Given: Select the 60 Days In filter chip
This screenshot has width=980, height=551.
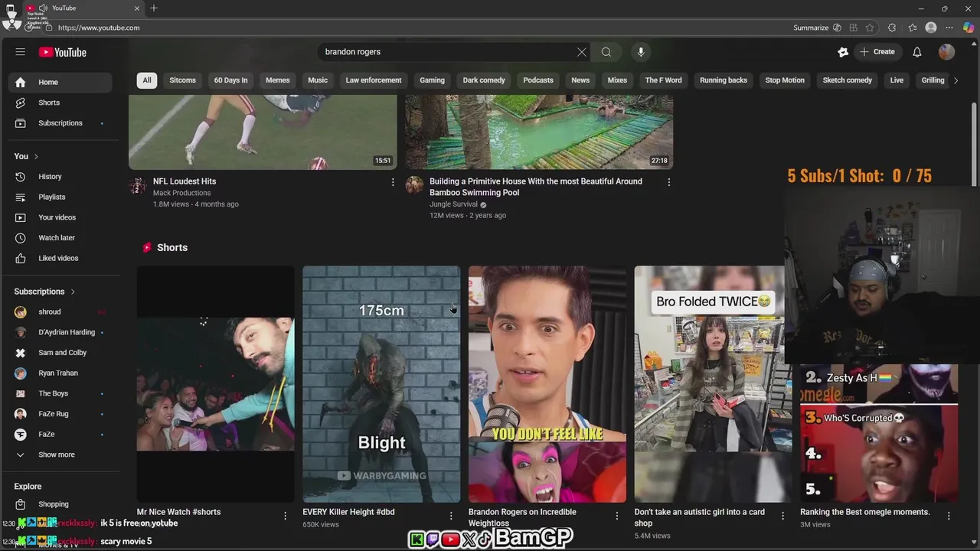Looking at the screenshot, I should pos(230,80).
